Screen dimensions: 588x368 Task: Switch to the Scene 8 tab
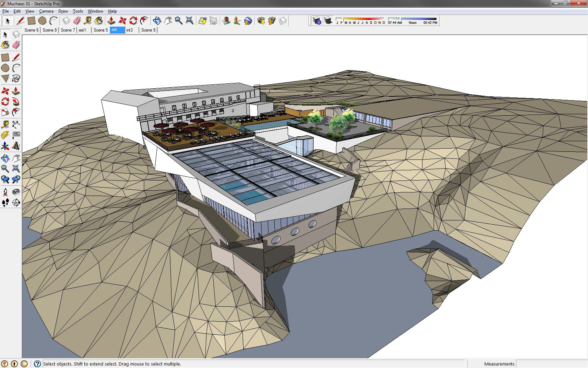[x=50, y=30]
